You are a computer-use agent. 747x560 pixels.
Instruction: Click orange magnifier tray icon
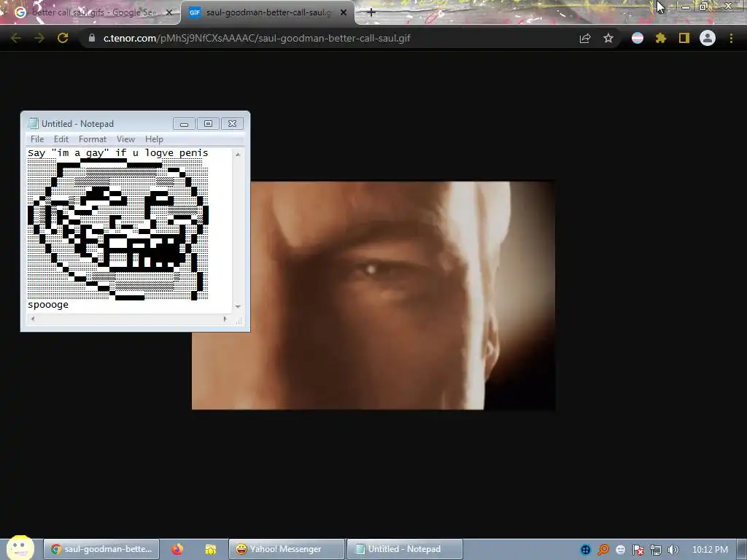(x=603, y=550)
